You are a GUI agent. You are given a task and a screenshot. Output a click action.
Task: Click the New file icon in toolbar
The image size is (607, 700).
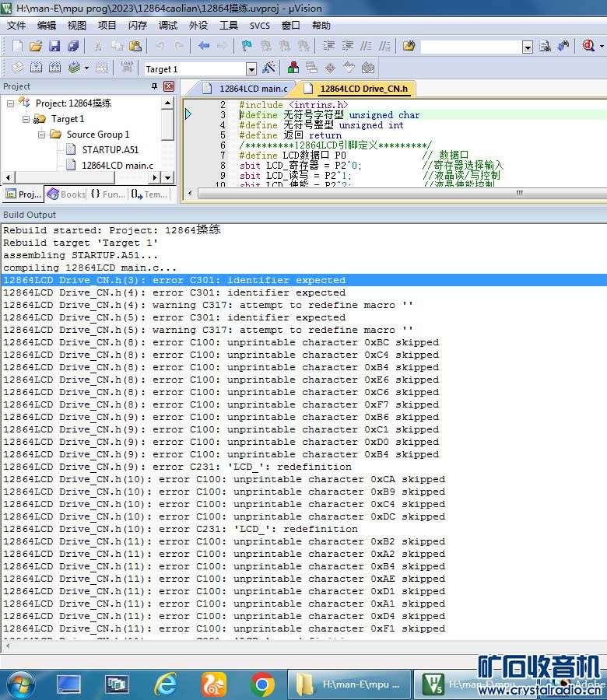pyautogui.click(x=16, y=47)
